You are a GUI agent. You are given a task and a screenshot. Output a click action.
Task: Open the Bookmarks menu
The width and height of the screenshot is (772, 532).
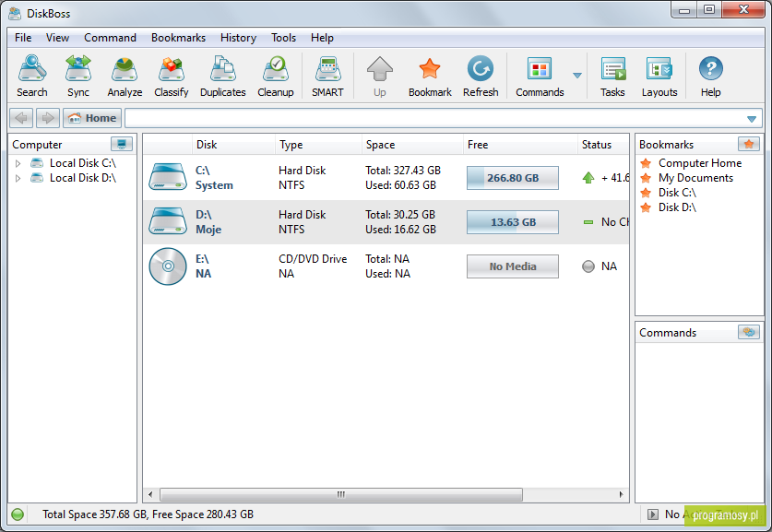178,38
